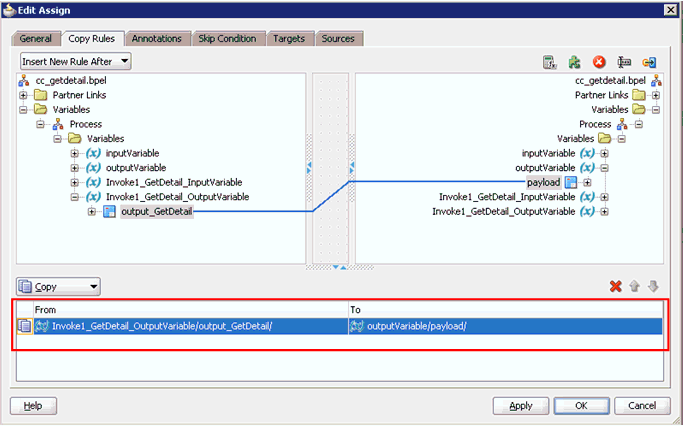This screenshot has width=683, height=426.
Task: Expand right payload node
Action: coord(587,183)
